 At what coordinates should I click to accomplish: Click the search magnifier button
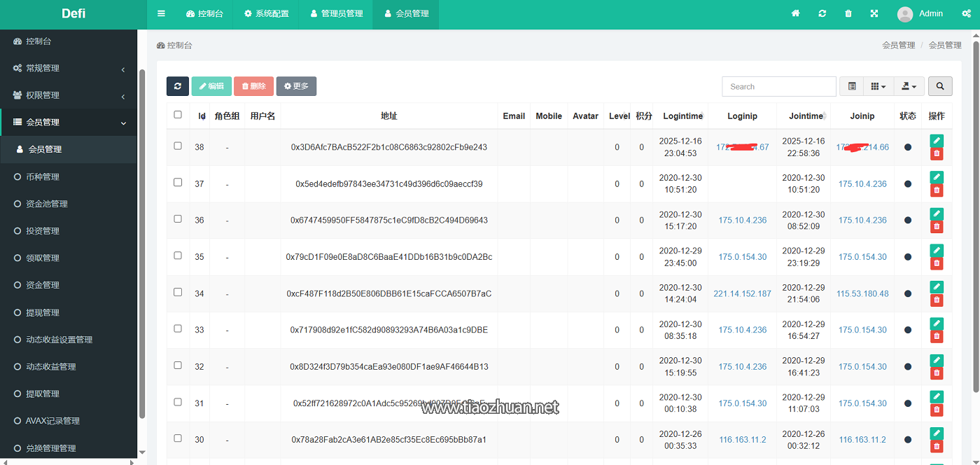pos(940,86)
